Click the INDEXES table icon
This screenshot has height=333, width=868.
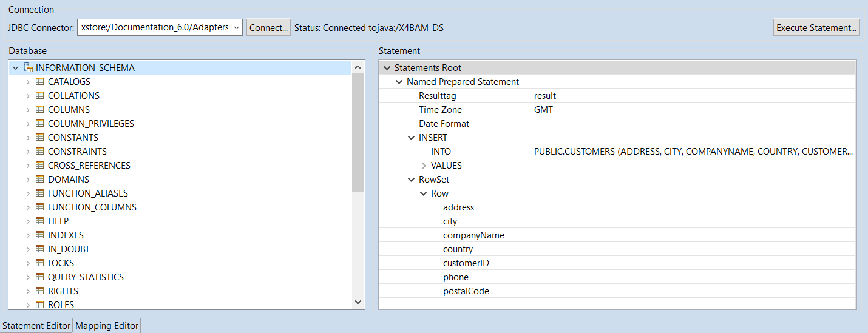pyautogui.click(x=40, y=235)
